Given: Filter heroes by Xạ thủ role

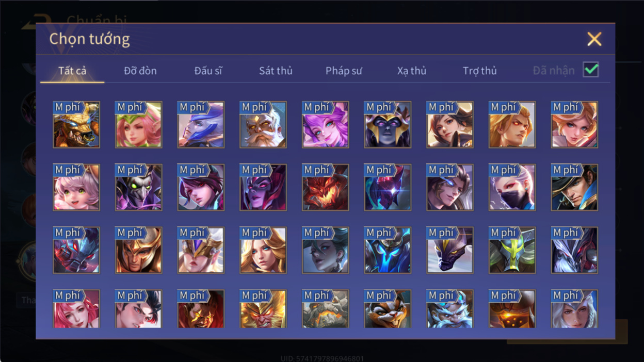Looking at the screenshot, I should click(412, 71).
